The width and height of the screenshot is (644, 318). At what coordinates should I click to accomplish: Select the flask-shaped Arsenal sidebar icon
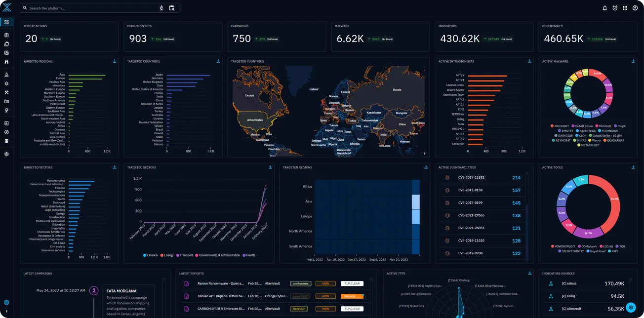[7, 75]
